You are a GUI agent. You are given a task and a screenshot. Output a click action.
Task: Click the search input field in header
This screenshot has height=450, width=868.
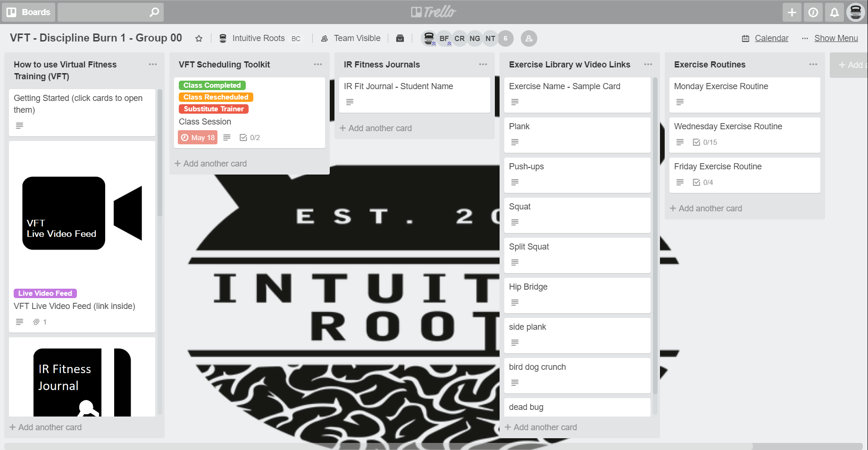[x=110, y=12]
